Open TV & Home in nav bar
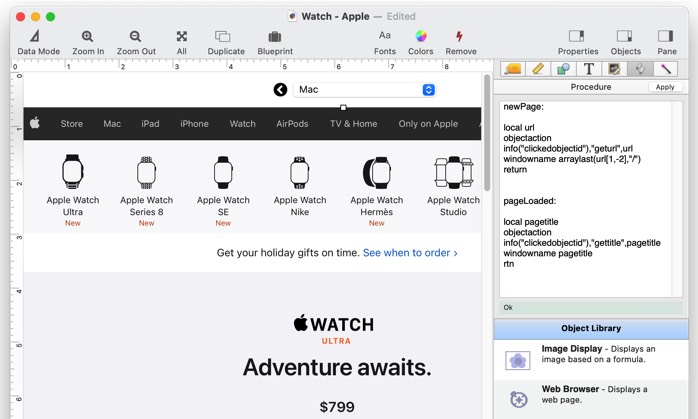The height and width of the screenshot is (419, 698). (353, 124)
